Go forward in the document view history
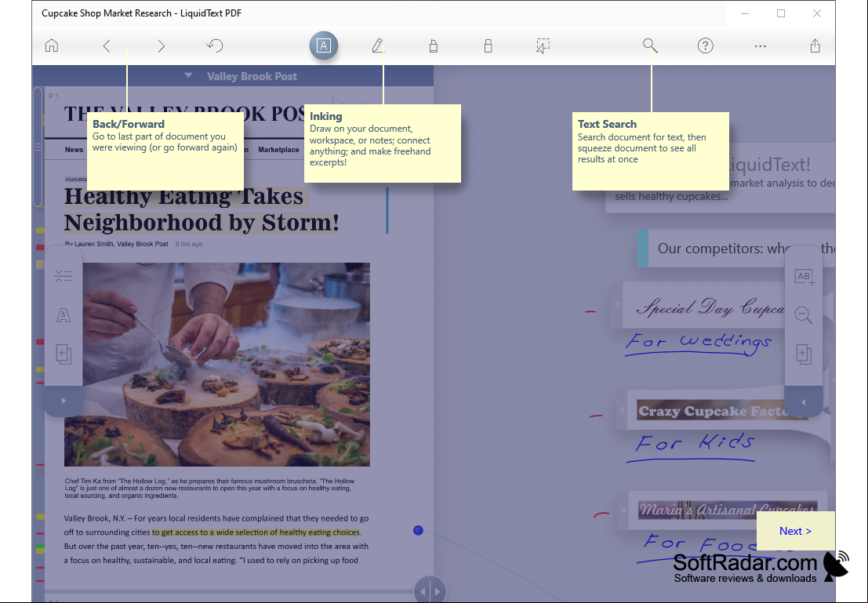 pos(161,46)
